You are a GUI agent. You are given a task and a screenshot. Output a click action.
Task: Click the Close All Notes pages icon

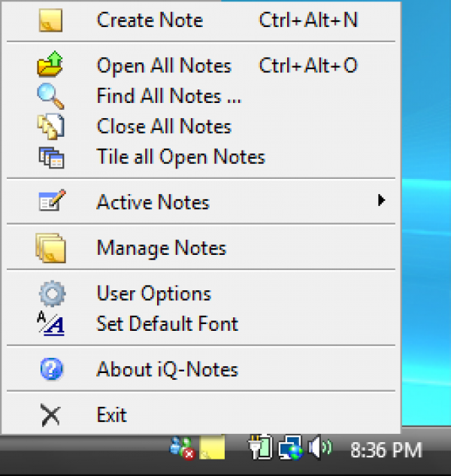click(x=50, y=127)
